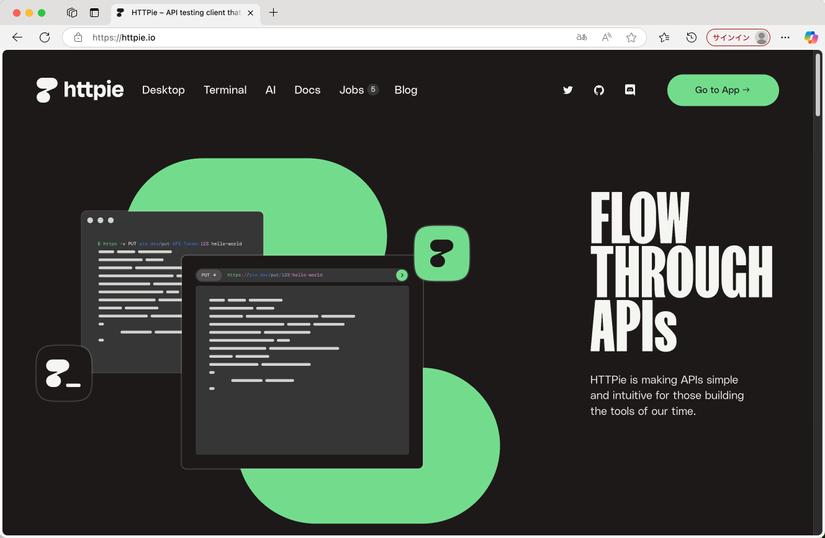The image size is (825, 538).
Task: Open the read aloud option
Action: pyautogui.click(x=607, y=37)
